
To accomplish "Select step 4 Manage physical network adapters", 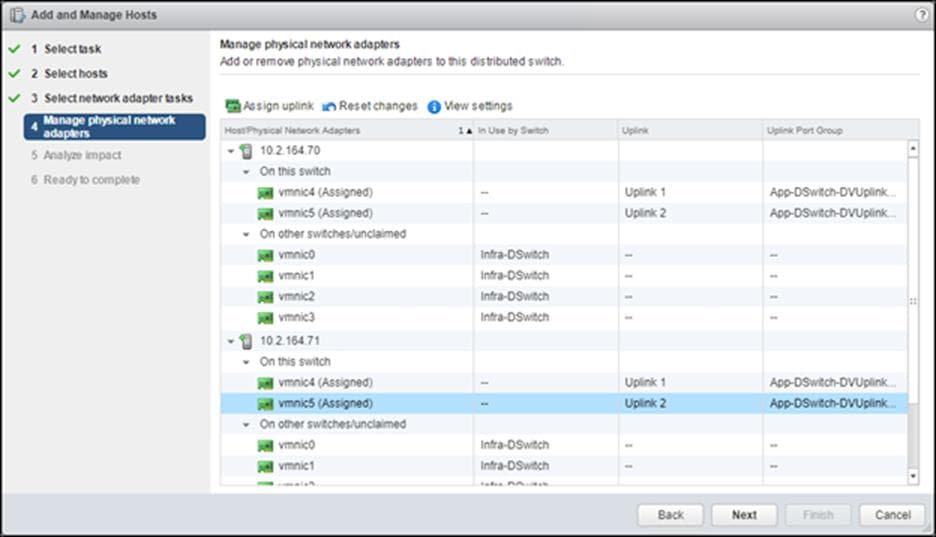I will pos(115,126).
